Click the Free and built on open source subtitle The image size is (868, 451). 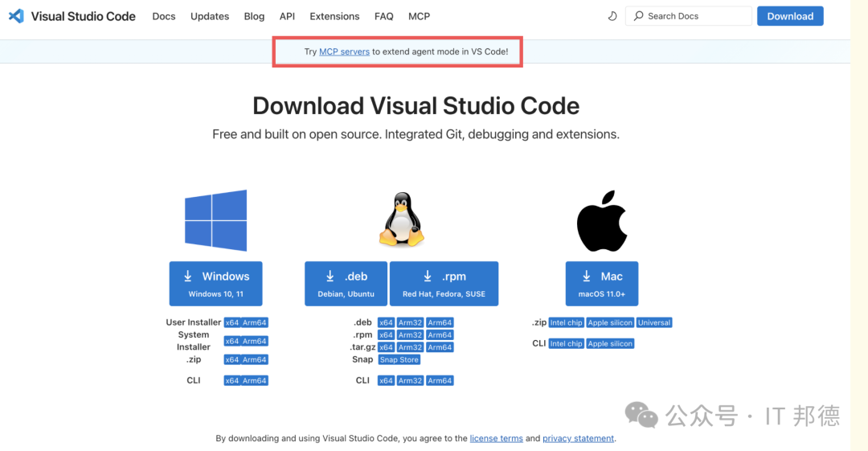point(416,134)
